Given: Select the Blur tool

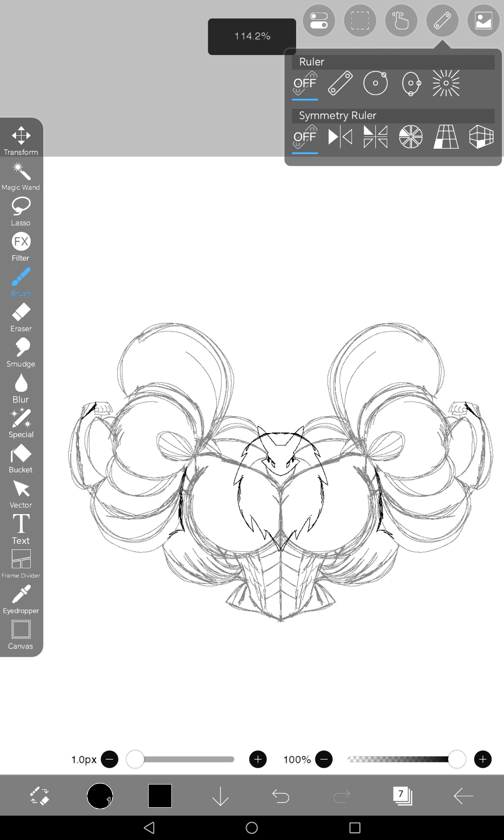Looking at the screenshot, I should [x=21, y=388].
